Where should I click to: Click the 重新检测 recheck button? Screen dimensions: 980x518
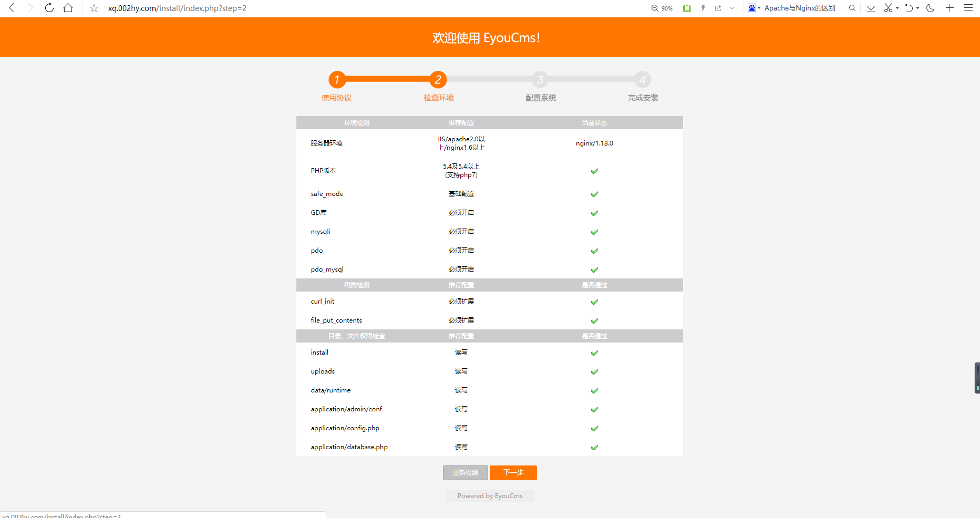click(465, 473)
